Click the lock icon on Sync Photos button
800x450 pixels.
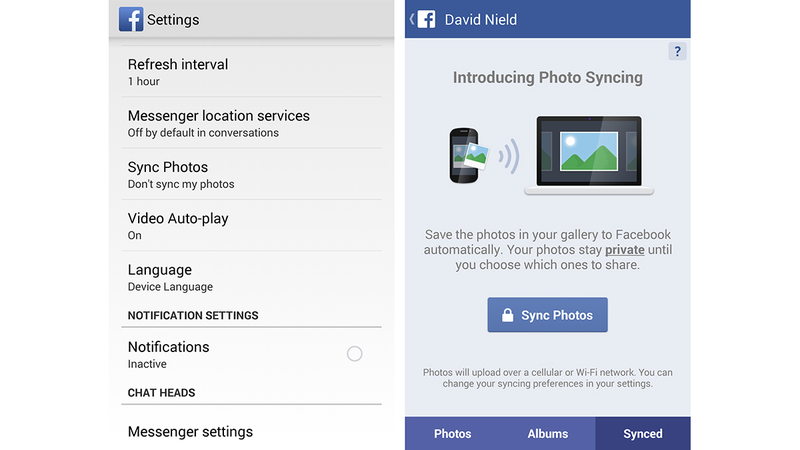(507, 315)
